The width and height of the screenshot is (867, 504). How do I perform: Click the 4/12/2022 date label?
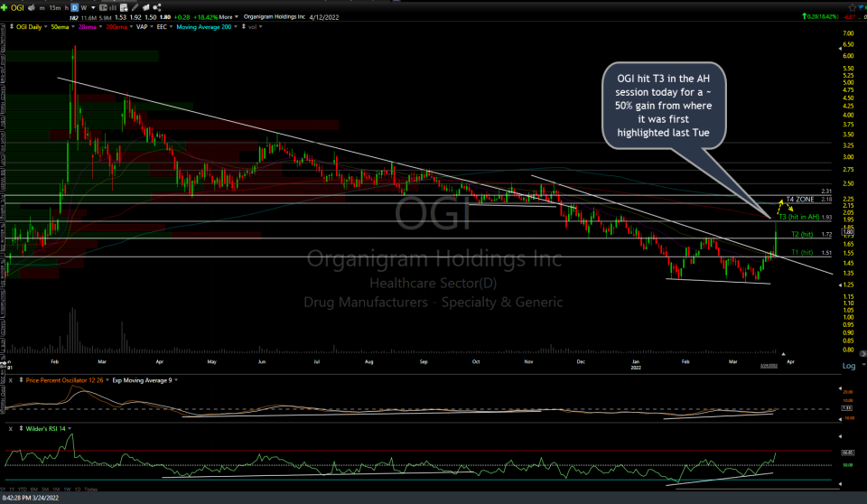click(324, 17)
